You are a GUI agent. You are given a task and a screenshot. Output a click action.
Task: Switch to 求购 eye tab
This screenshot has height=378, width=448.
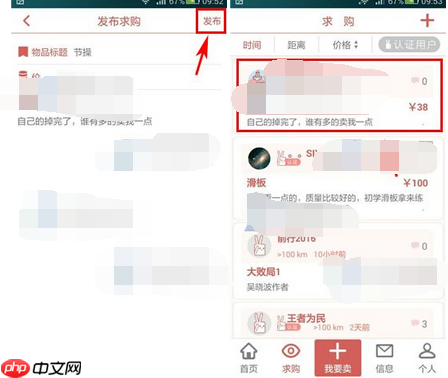(x=291, y=358)
